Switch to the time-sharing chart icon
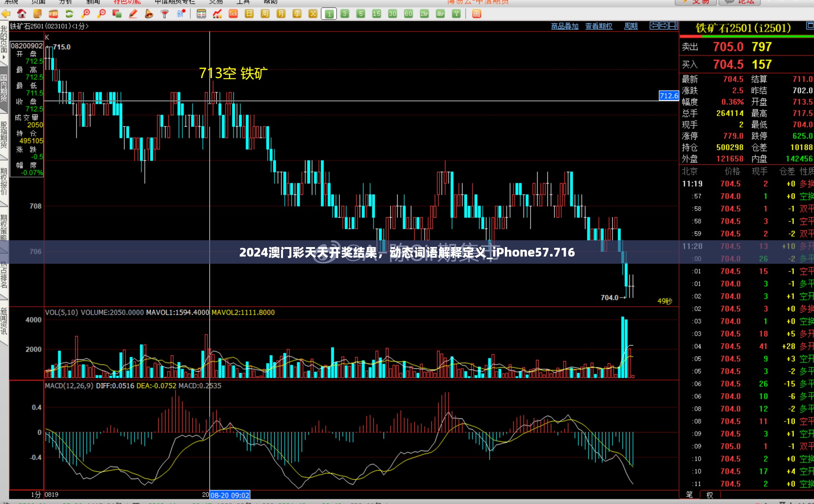The height and width of the screenshot is (504, 814). (217, 14)
